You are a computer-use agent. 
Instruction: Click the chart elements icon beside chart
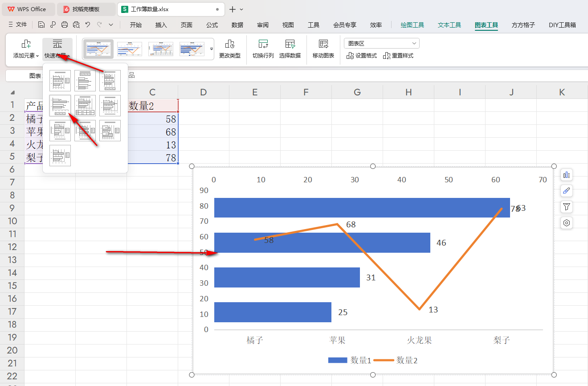[x=567, y=175]
